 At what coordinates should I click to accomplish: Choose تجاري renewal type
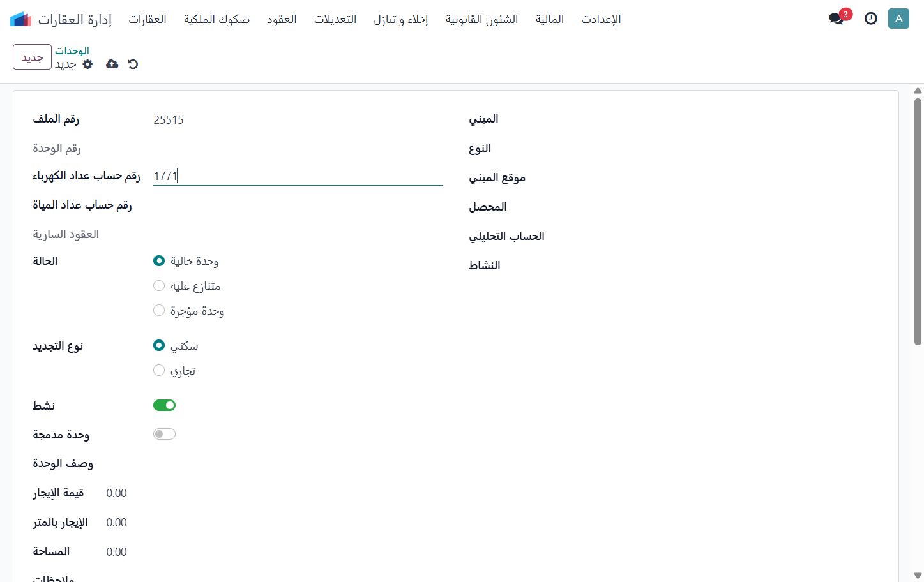click(x=159, y=370)
